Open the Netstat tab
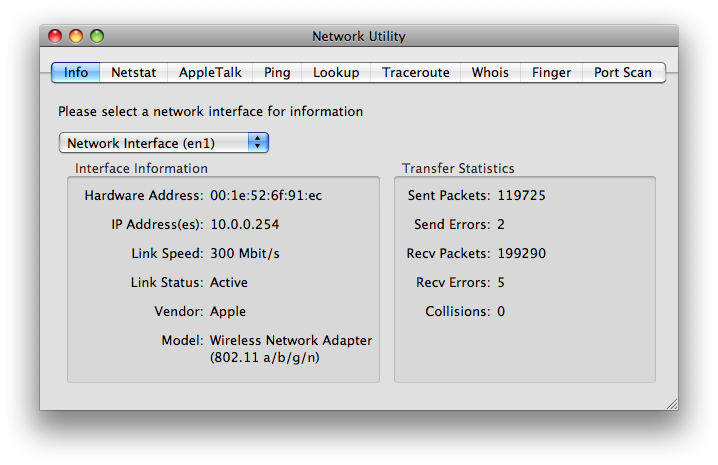718x465 pixels. 133,72
